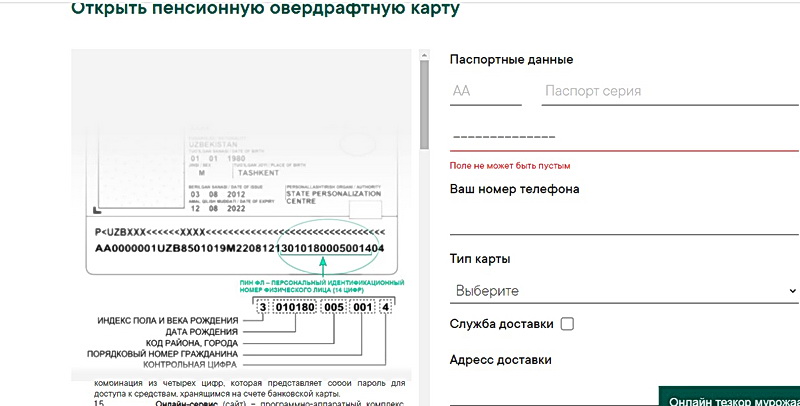Open the Тип карты dropdown

(624, 291)
